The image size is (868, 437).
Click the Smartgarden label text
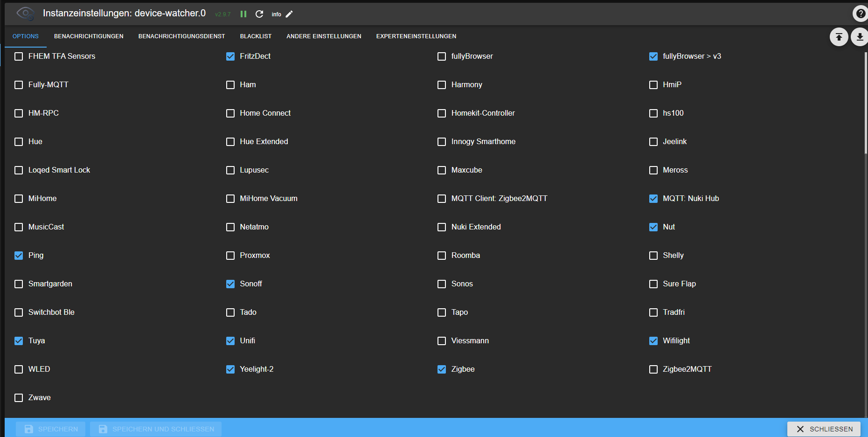[50, 284]
